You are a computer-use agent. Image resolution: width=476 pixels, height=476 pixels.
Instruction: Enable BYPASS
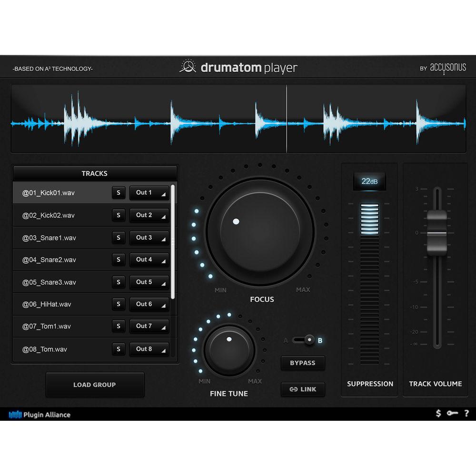(x=303, y=363)
